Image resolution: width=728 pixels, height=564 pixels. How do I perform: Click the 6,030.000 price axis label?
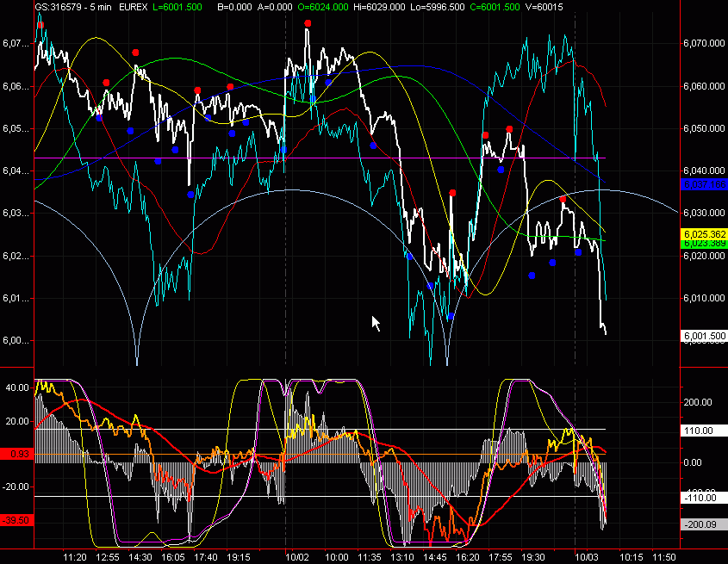pos(704,213)
